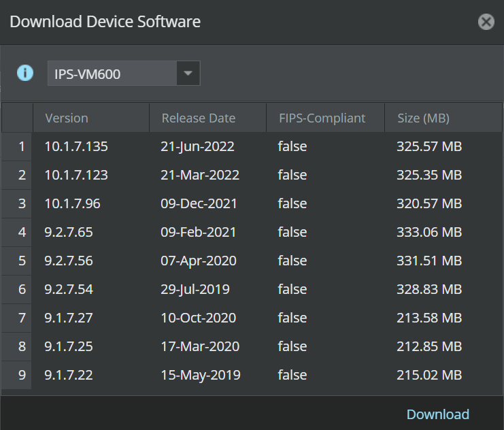This screenshot has width=504, height=430.
Task: Click release date 09-Dec-2021
Action: point(199,203)
